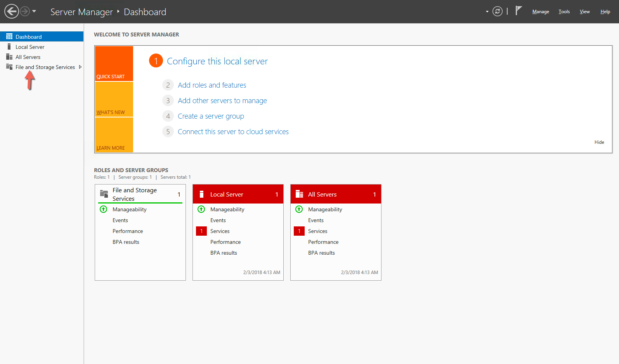Open the Local Server tile header
This screenshot has width=619, height=364.
238,194
